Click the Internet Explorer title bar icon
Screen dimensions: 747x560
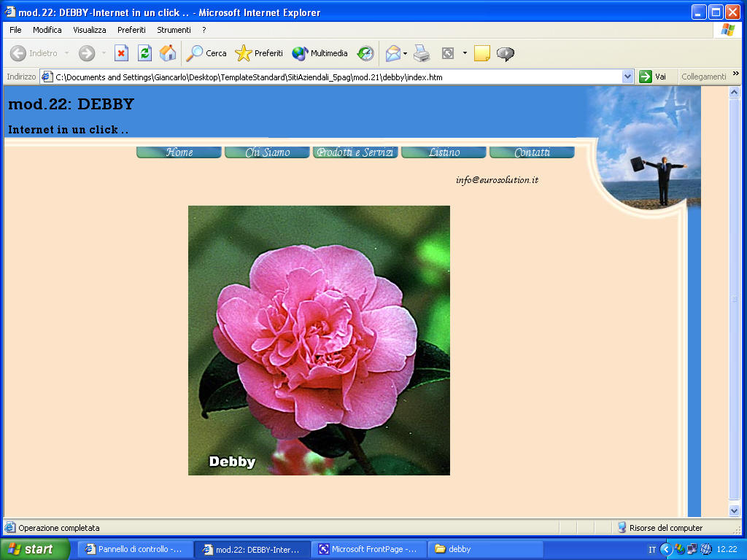[x=10, y=12]
